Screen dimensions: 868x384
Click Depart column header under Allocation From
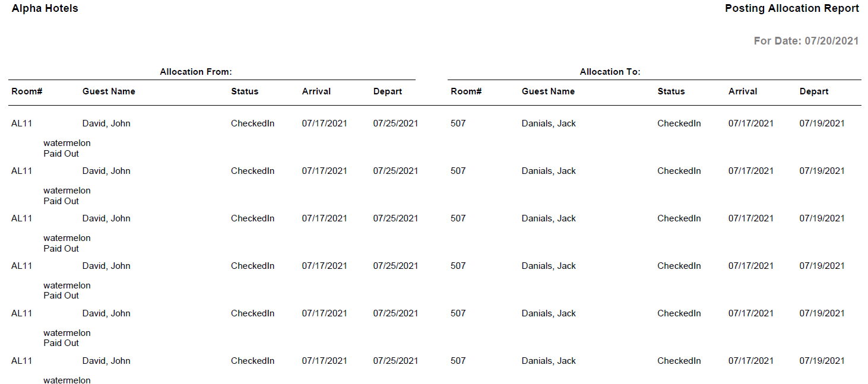coord(388,91)
